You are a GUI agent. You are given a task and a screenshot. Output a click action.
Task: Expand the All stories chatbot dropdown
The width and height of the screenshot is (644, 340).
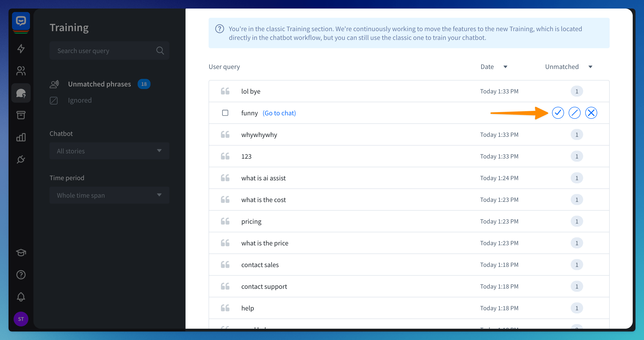pos(109,151)
